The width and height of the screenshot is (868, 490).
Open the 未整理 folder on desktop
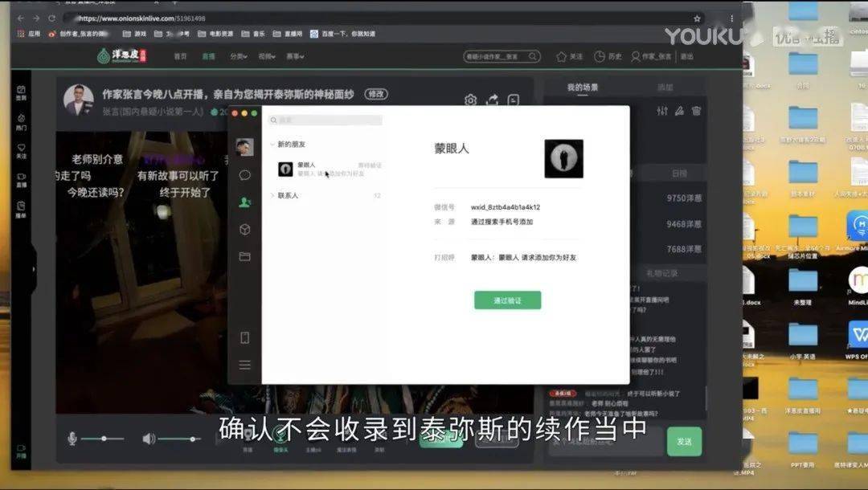pyautogui.click(x=803, y=286)
